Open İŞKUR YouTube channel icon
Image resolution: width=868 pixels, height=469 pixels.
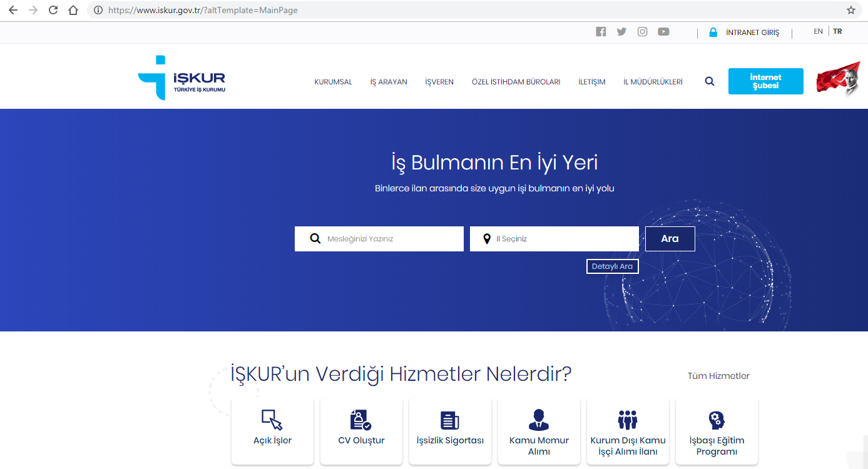click(x=663, y=32)
